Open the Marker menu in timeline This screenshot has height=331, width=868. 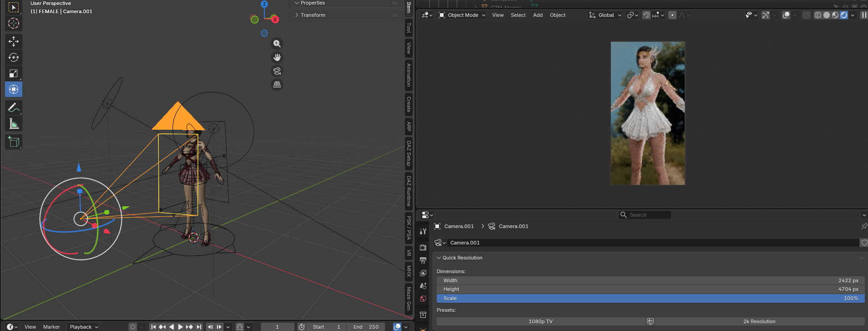pos(51,327)
